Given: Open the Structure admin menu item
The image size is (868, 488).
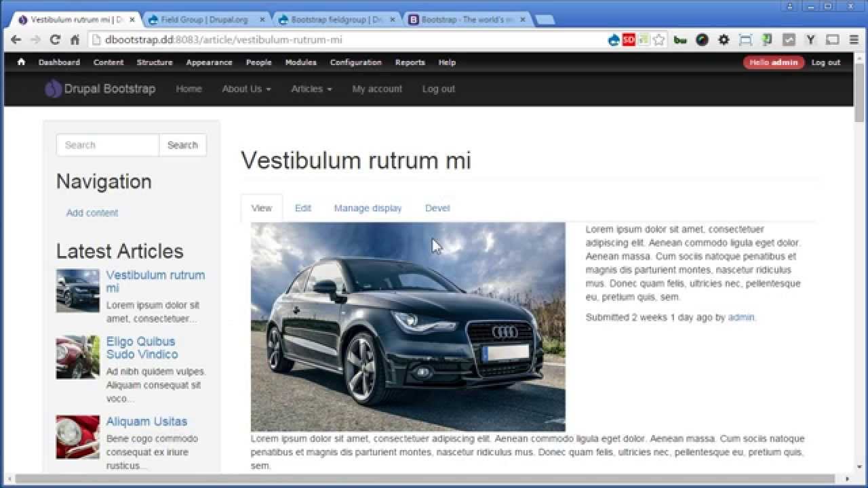Looking at the screenshot, I should (155, 62).
